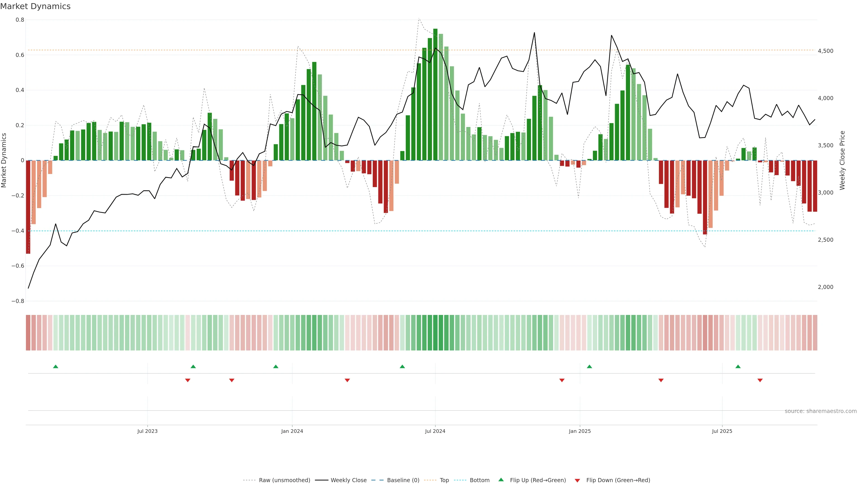Click the darkest green heatmap cell near Jul 2024
This screenshot has height=488, width=868.
click(435, 333)
